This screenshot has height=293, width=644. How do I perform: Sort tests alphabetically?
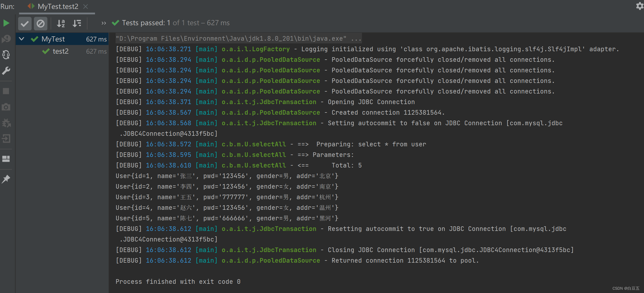tap(61, 23)
